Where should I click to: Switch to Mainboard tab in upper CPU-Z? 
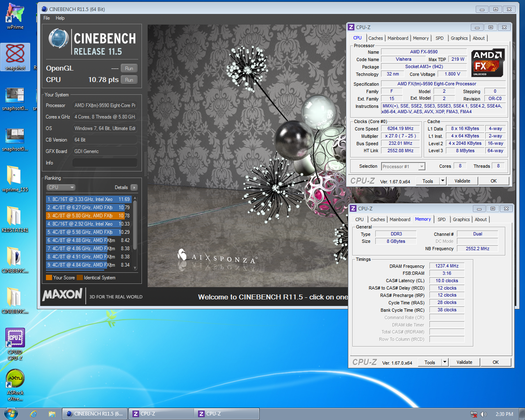click(398, 38)
